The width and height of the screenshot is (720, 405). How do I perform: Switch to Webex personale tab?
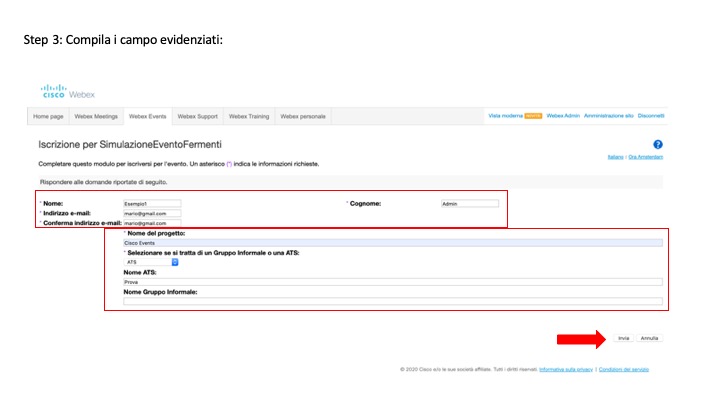(x=303, y=116)
